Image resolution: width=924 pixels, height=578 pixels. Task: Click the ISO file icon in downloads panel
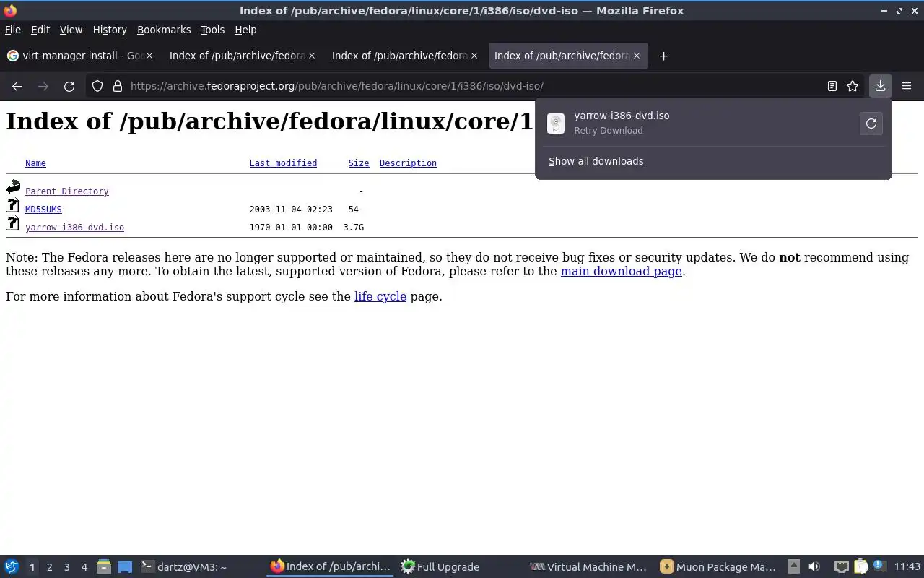pyautogui.click(x=556, y=124)
